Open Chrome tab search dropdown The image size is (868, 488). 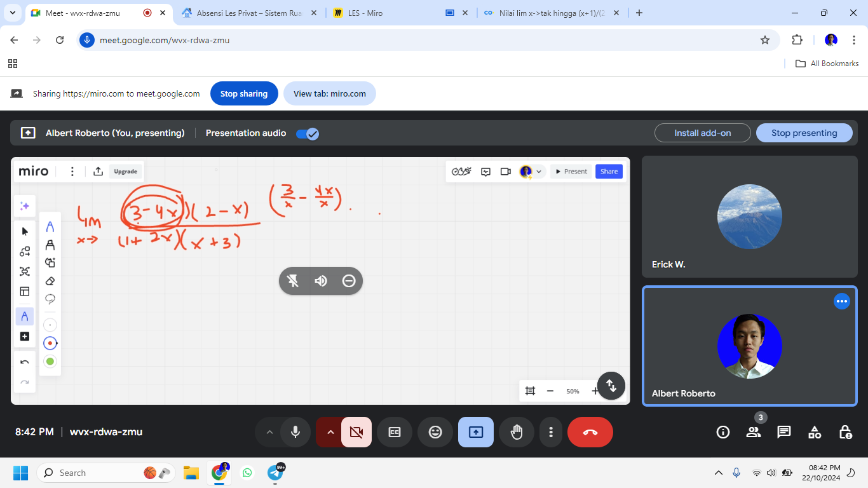click(14, 13)
